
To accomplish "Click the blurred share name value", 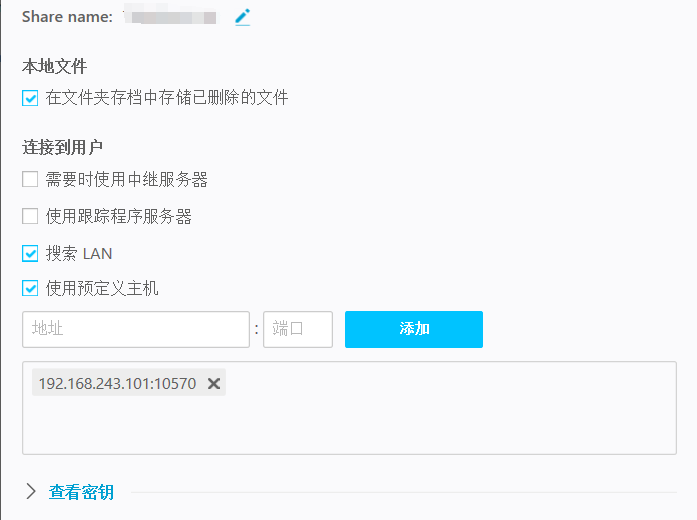I will click(169, 17).
